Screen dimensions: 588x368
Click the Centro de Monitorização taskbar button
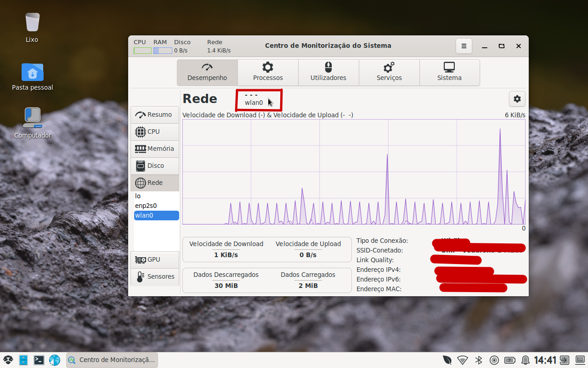tap(112, 360)
